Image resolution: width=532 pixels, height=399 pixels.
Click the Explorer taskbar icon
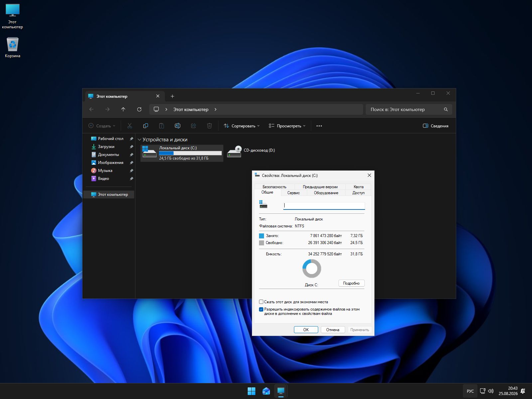[281, 391]
